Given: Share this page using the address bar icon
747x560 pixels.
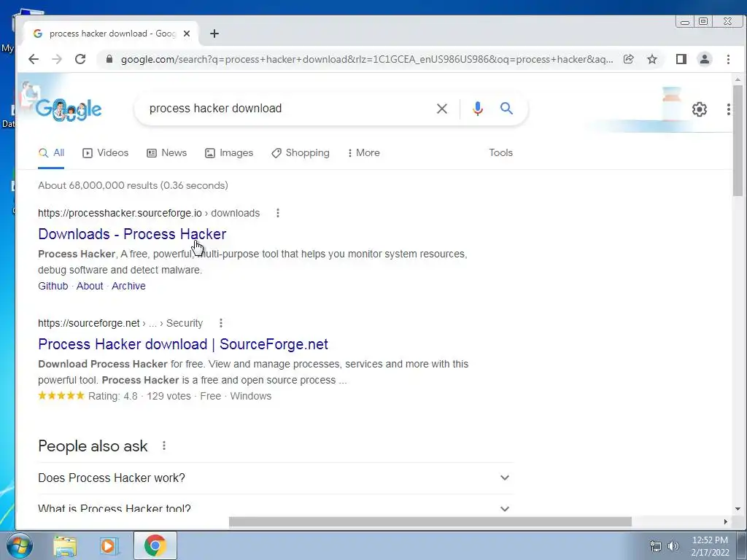Looking at the screenshot, I should coord(628,59).
